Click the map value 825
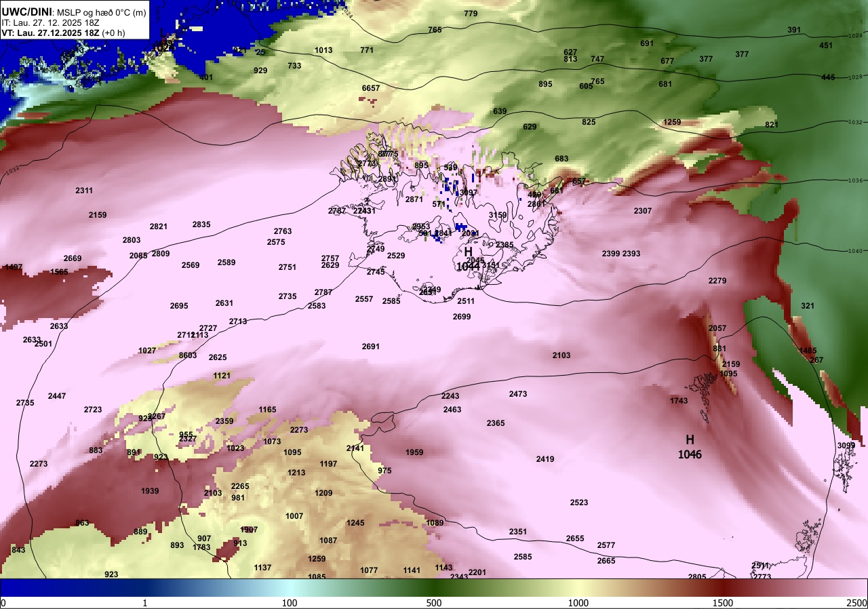This screenshot has width=868, height=609. (589, 122)
